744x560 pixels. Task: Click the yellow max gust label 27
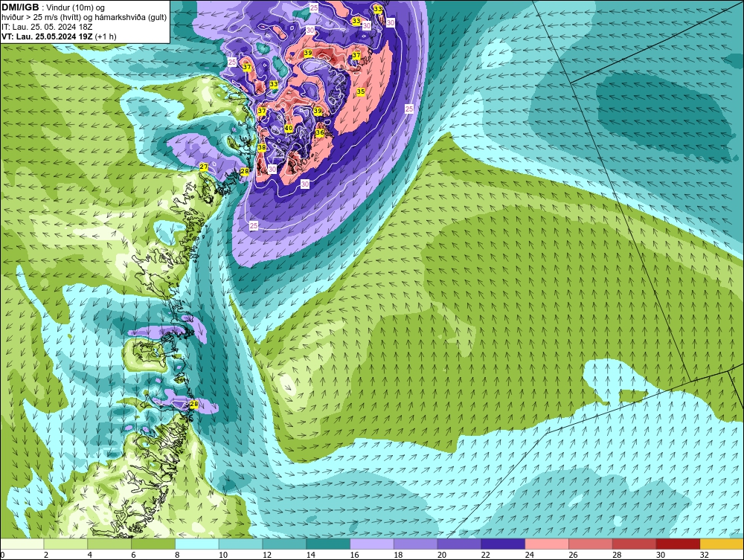pyautogui.click(x=204, y=167)
